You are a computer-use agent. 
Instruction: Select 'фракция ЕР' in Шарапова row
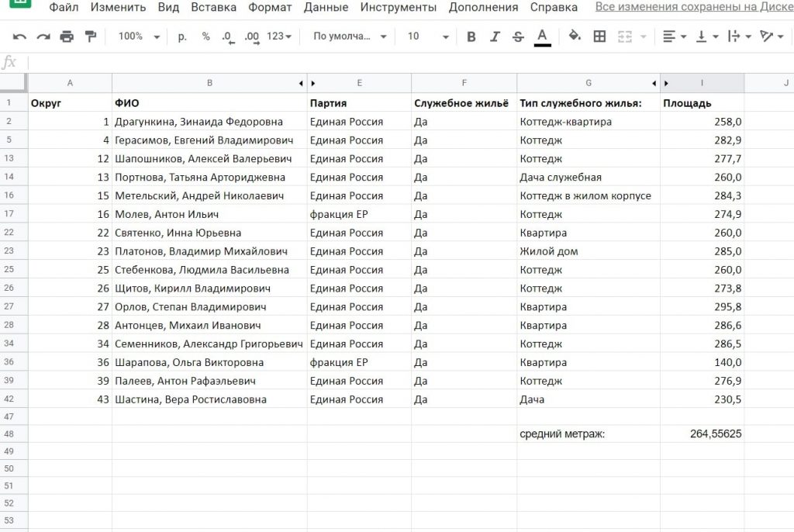coord(359,362)
